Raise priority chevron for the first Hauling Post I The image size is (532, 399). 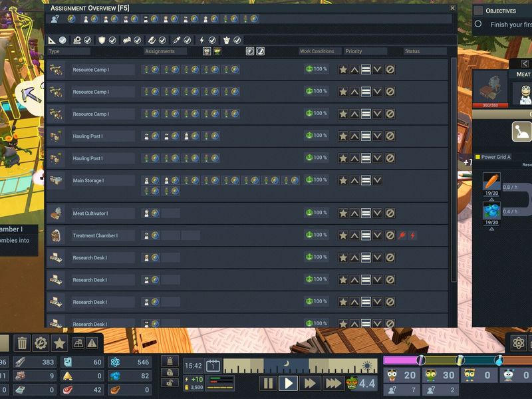(x=354, y=136)
